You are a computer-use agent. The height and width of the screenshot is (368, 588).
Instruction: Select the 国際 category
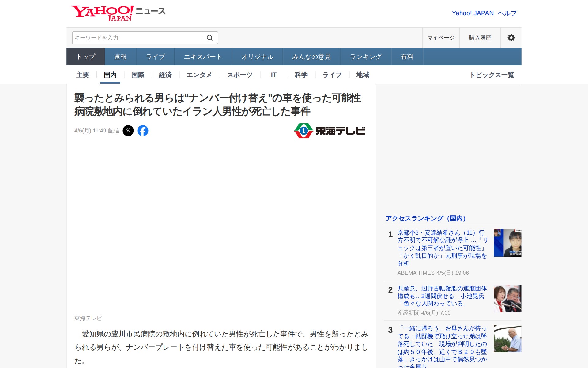coord(138,75)
